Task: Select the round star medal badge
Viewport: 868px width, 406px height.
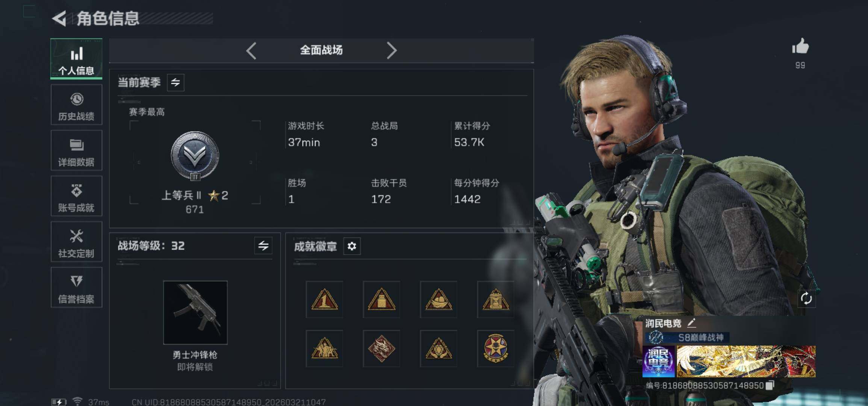Action: [496, 348]
